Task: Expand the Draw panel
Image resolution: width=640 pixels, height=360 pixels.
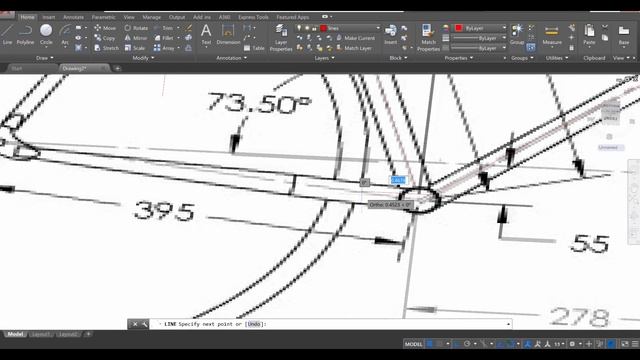Action: 44,58
